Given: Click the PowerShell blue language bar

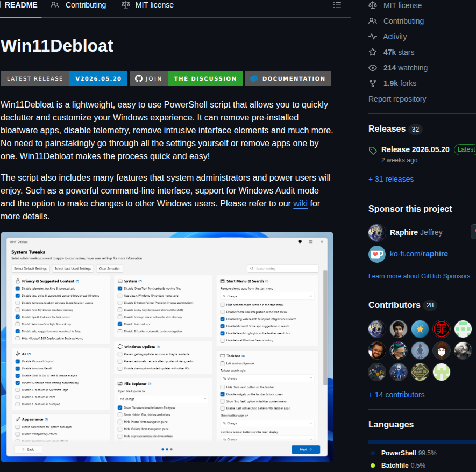Looking at the screenshot, I should (422, 442).
